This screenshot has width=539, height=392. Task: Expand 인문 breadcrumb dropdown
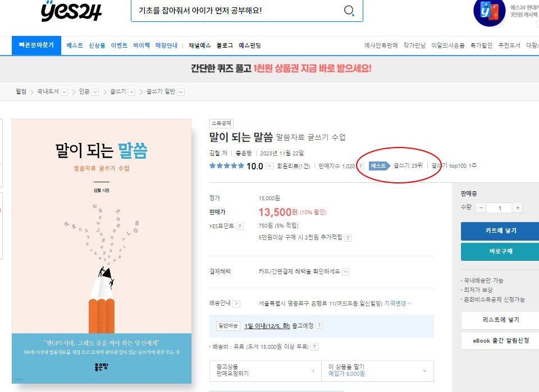(x=95, y=92)
